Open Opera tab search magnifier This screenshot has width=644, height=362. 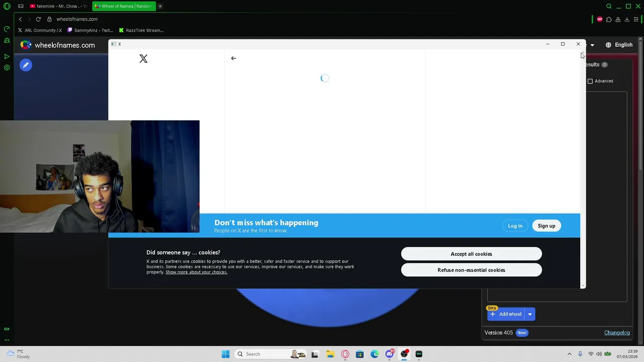pyautogui.click(x=609, y=6)
